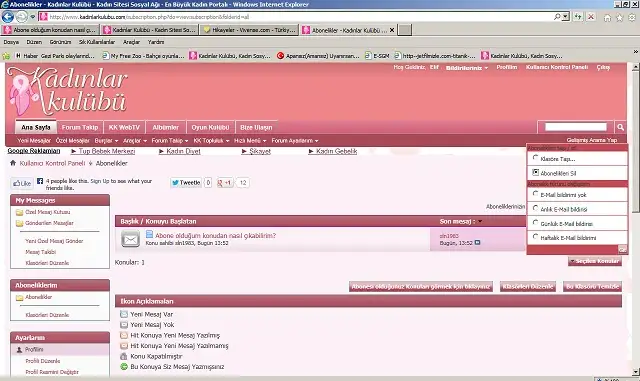Click the browser address bar
This screenshot has height=381, width=640.
298,17
